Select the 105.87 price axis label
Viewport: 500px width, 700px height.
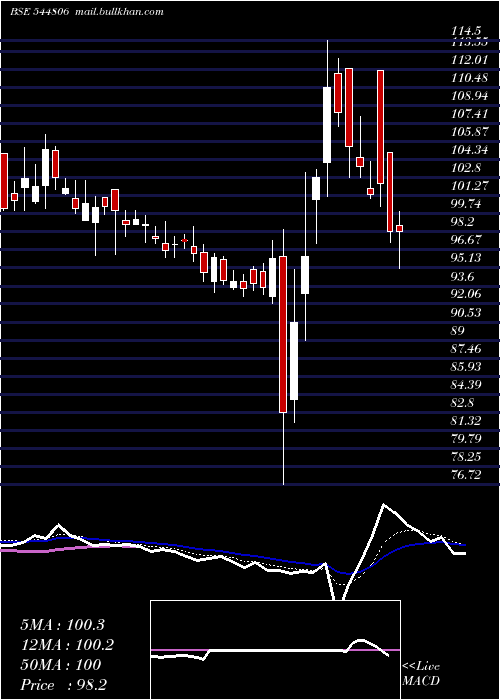[469, 132]
